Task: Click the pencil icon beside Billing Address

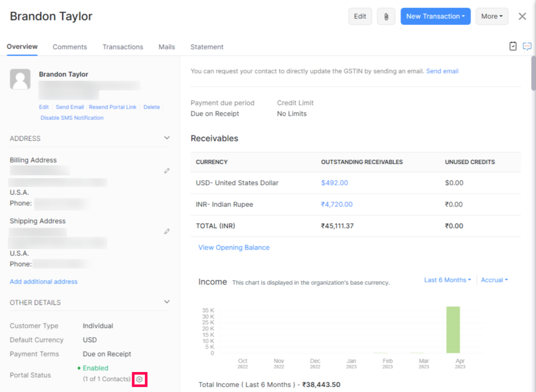Action: (167, 170)
